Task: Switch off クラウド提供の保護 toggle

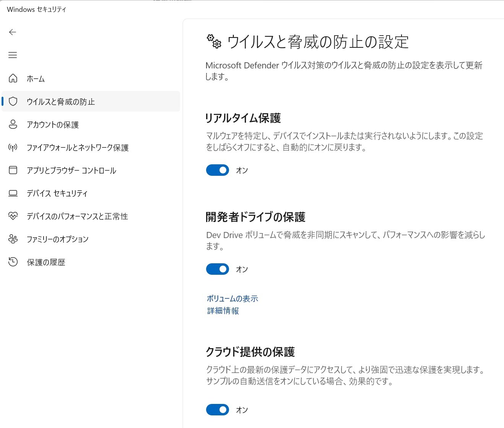Action: tap(218, 410)
